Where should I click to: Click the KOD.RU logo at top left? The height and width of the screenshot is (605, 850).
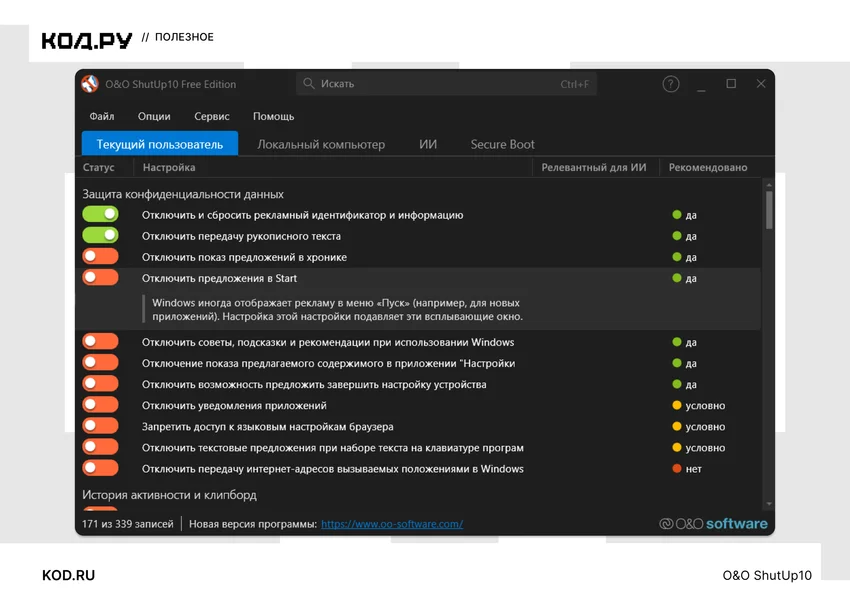(x=87, y=40)
